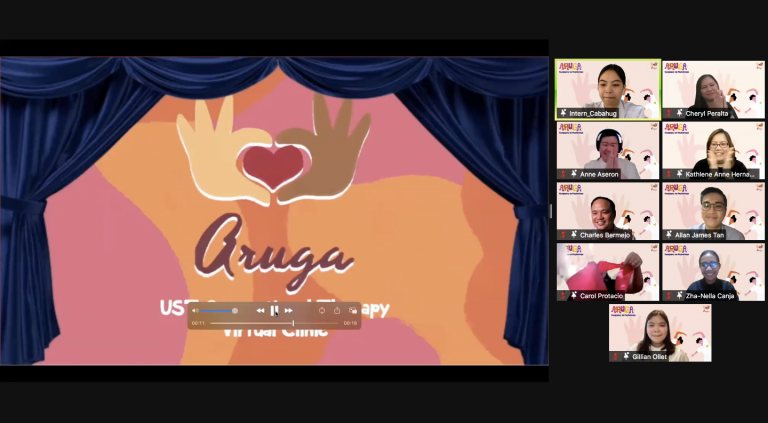This screenshot has width=768, height=423.
Task: Click the muted microphone icon for Charles Bermejo
Action: point(563,235)
